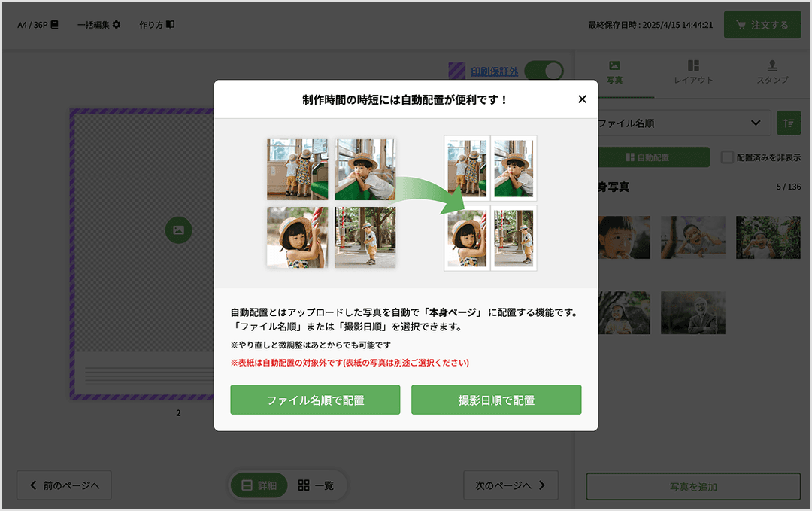Click the A4 / 36P book icon
Viewport: 812px width, 511px height.
(x=55, y=25)
